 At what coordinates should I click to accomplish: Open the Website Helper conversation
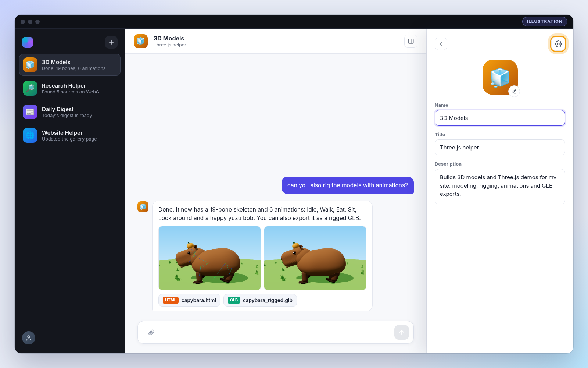pos(70,135)
